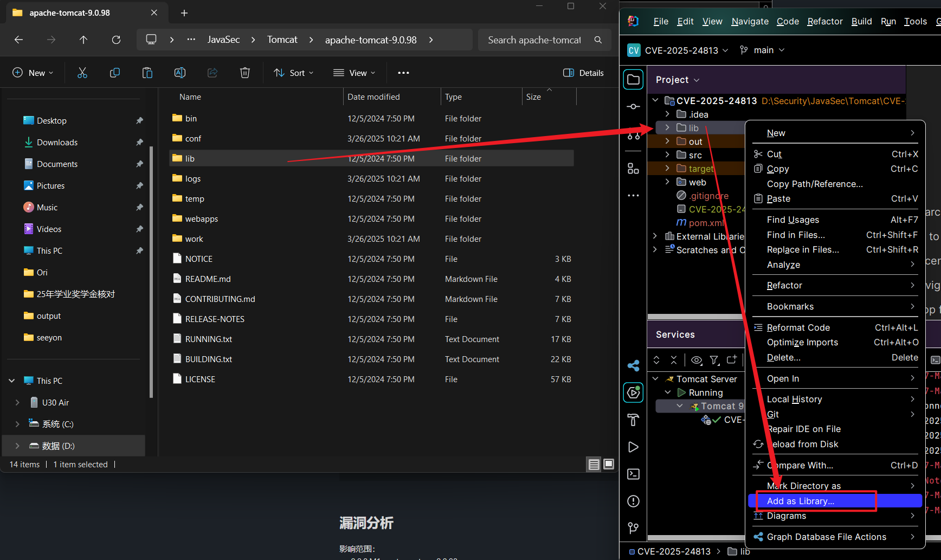Click the Services view options eye icon

pos(697,360)
